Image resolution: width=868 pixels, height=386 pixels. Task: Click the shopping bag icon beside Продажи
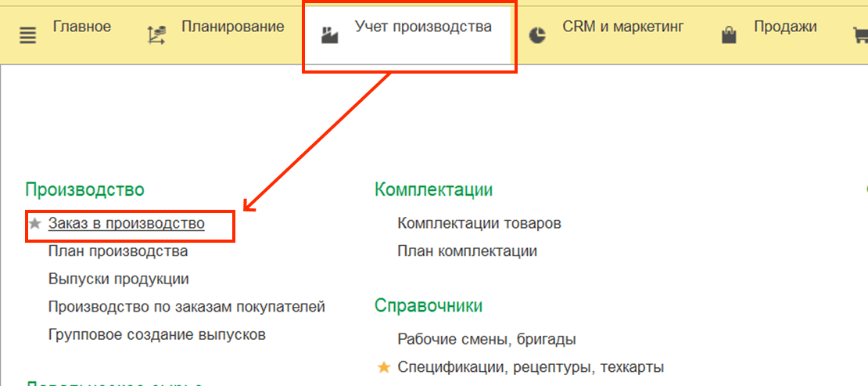729,35
